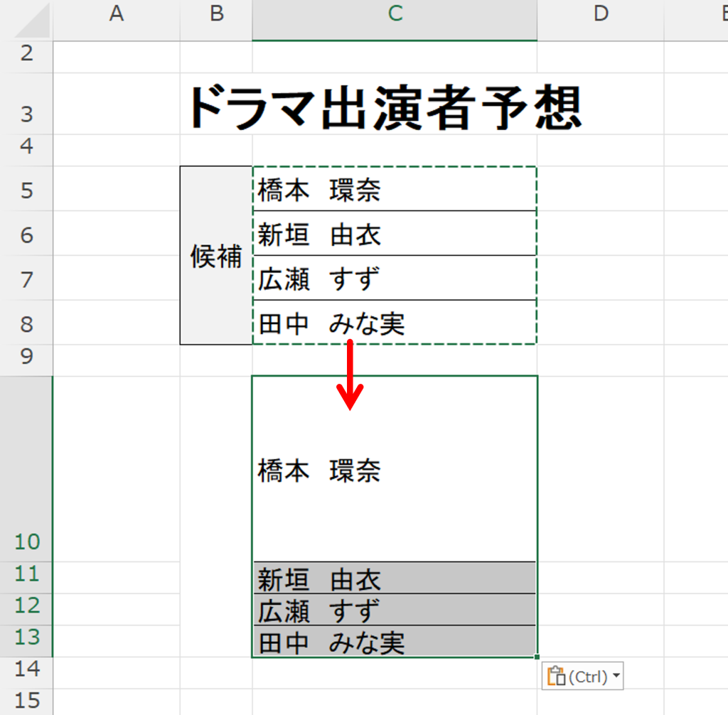Click the title cell ドラマ出演者予想
The width and height of the screenshot is (728, 715).
coord(384,108)
